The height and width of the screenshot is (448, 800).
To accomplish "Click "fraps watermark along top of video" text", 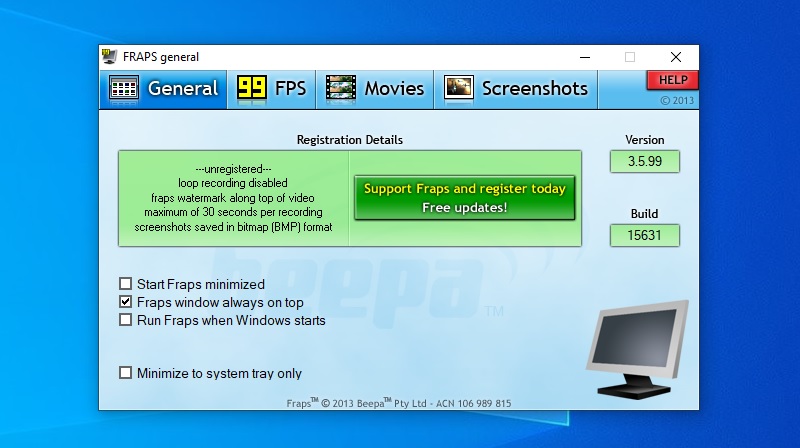I will point(233,198).
